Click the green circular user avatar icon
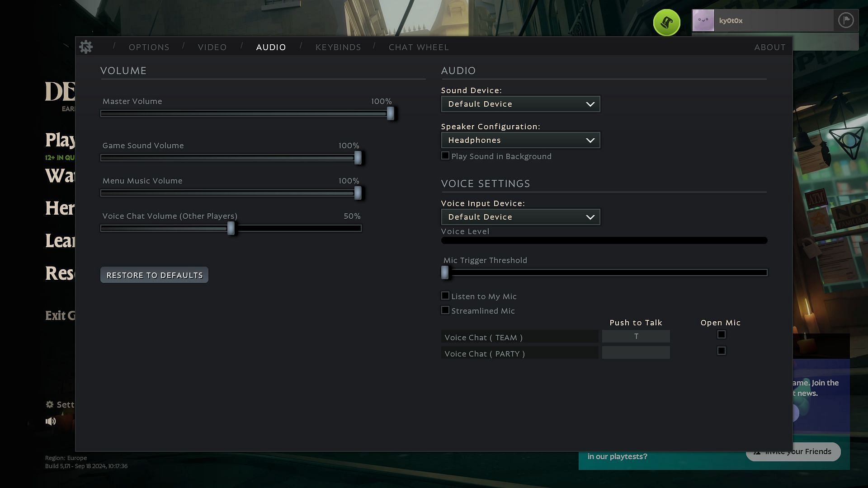Screen dimensions: 868x488 [666, 21]
